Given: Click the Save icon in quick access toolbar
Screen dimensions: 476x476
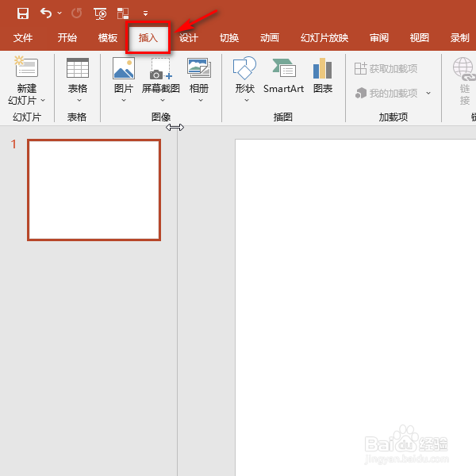Looking at the screenshot, I should point(23,13).
